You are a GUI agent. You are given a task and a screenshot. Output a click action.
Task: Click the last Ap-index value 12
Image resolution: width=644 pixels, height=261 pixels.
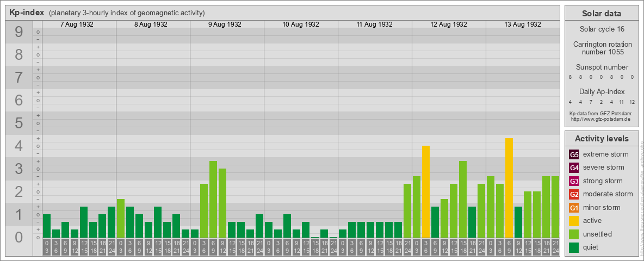point(631,102)
